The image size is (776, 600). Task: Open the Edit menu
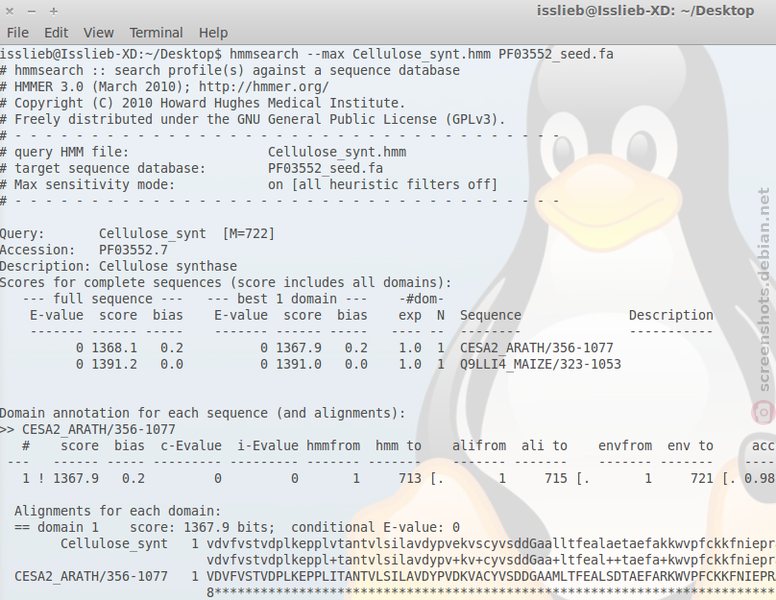(56, 33)
